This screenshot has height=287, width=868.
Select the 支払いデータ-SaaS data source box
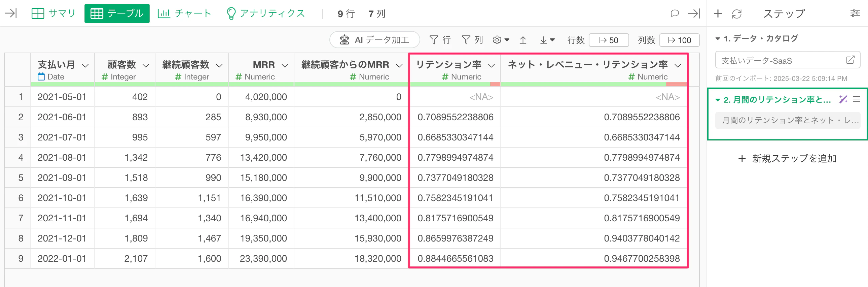tap(788, 60)
